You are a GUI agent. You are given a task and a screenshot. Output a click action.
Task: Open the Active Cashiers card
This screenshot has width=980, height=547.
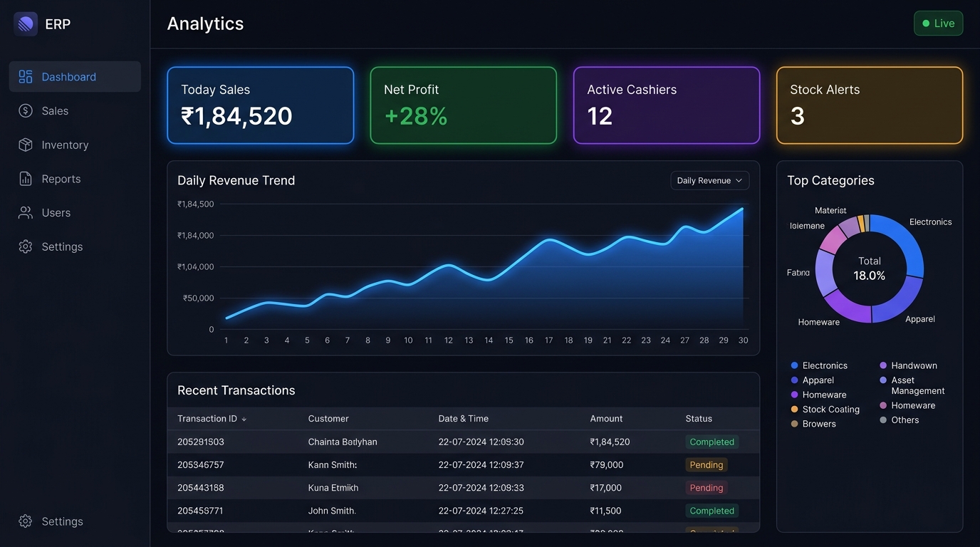click(667, 105)
